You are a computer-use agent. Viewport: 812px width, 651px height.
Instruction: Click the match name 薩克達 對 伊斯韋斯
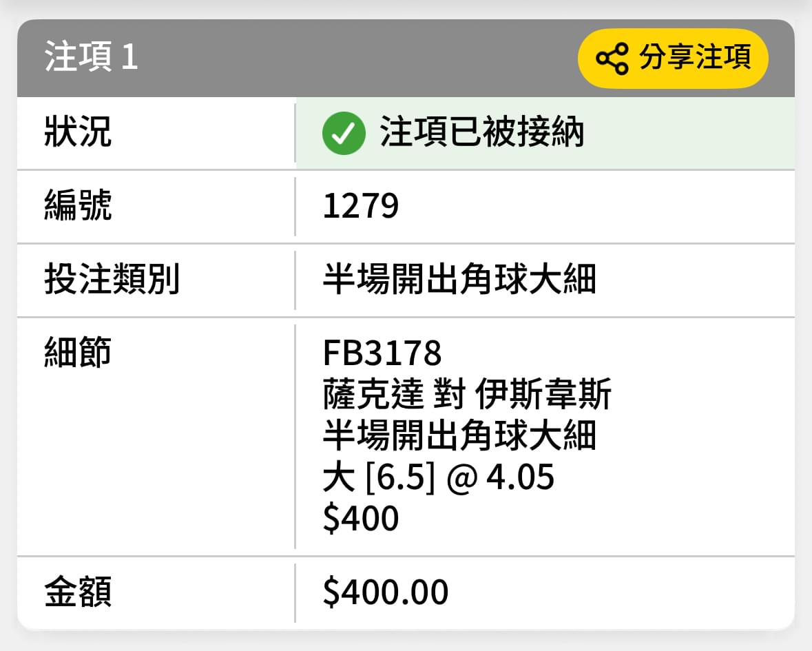click(x=467, y=394)
